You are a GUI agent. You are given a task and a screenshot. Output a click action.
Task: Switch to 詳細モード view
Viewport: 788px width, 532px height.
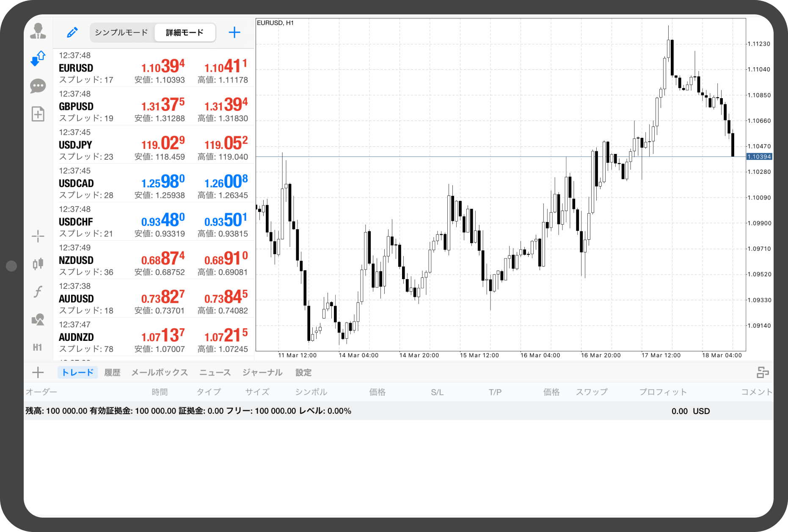coord(185,33)
